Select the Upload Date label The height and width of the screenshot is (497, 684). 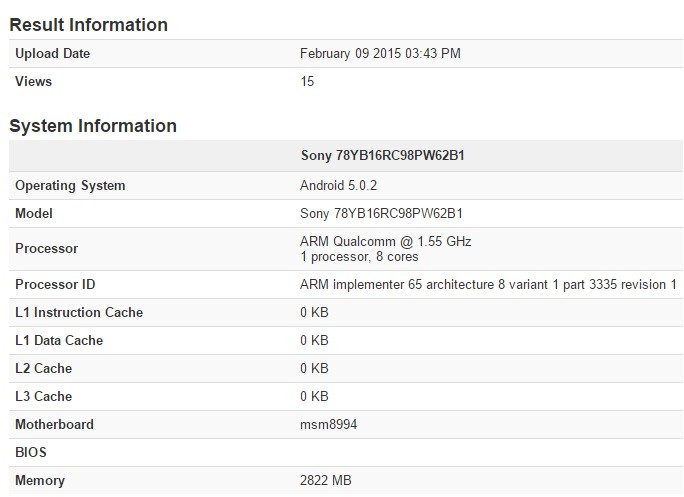tap(52, 53)
